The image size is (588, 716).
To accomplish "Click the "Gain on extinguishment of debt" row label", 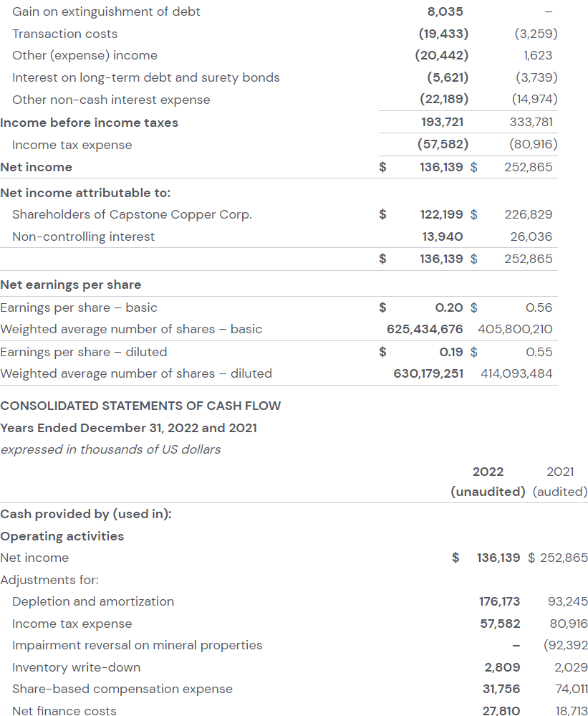I will [x=106, y=11].
